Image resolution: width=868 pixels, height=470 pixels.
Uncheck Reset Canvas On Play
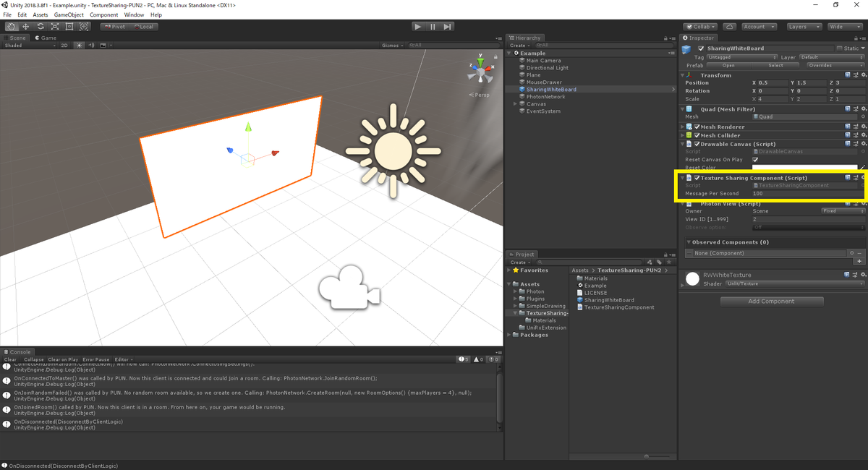754,160
